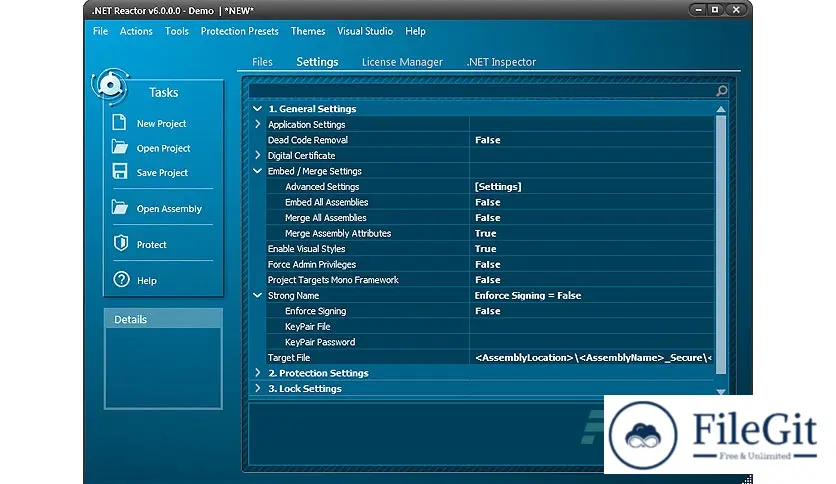Toggle the Merge Assembly Attributes True value
The image size is (836, 484).
pos(485,233)
